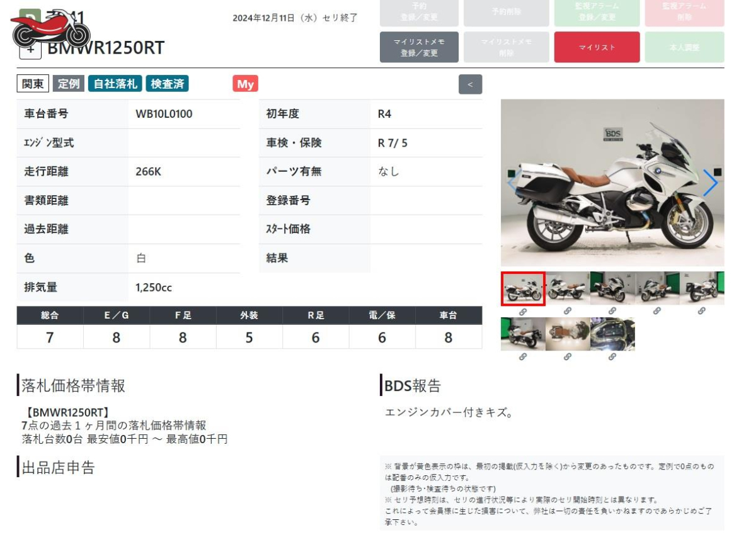Click the 予約 登録/変更 button
This screenshot has height=559, width=756.
tap(420, 13)
